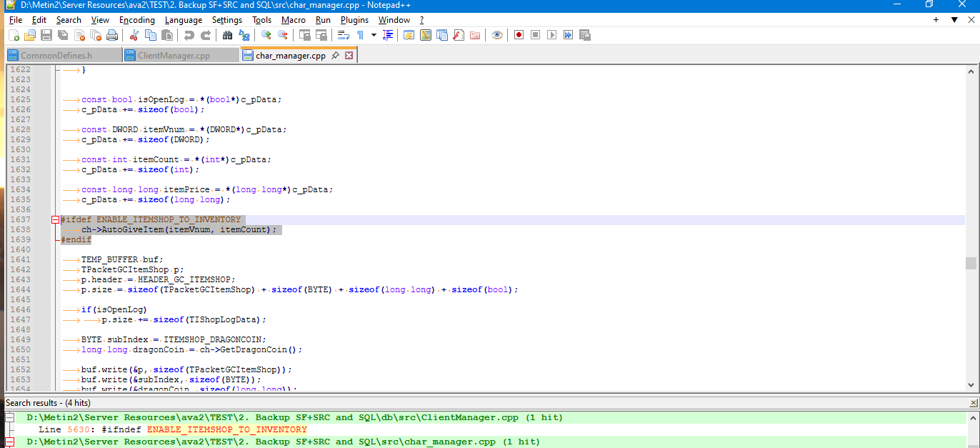The image size is (980, 448).
Task: Undo the last edit
Action: [189, 35]
